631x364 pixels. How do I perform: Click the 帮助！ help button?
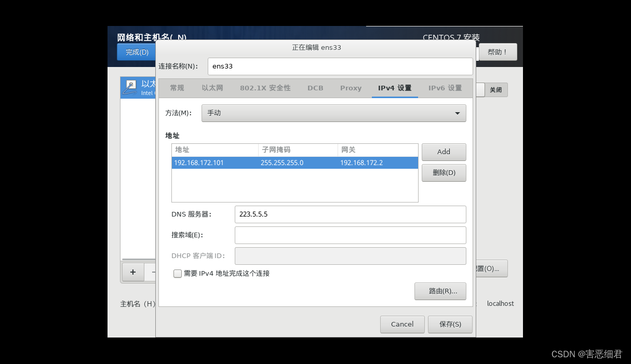(498, 52)
